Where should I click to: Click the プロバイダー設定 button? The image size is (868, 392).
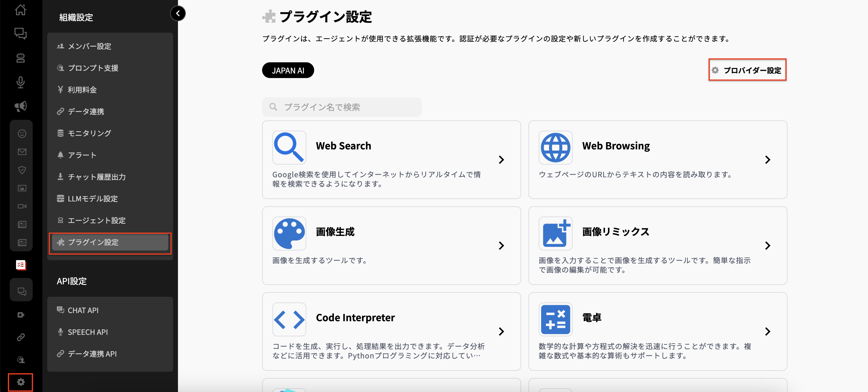747,70
